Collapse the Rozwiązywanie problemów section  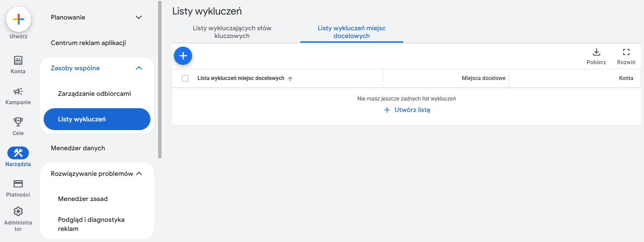139,174
